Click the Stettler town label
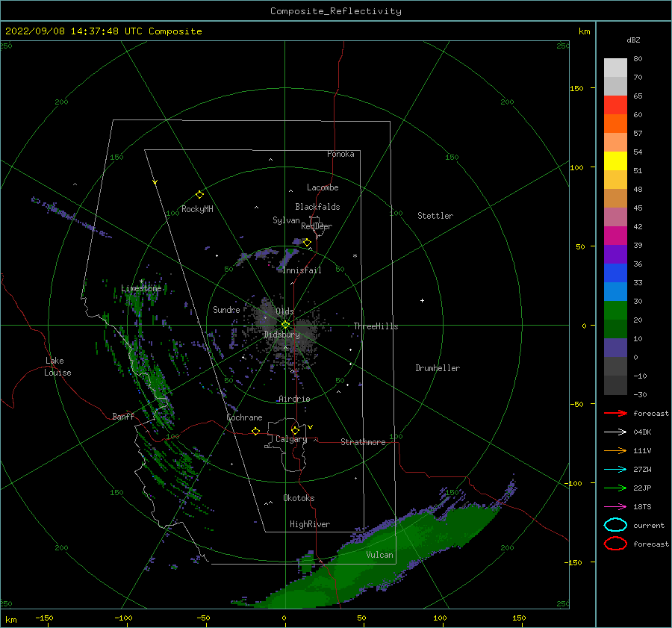Viewport: 672px width, 628px height. pyautogui.click(x=435, y=216)
